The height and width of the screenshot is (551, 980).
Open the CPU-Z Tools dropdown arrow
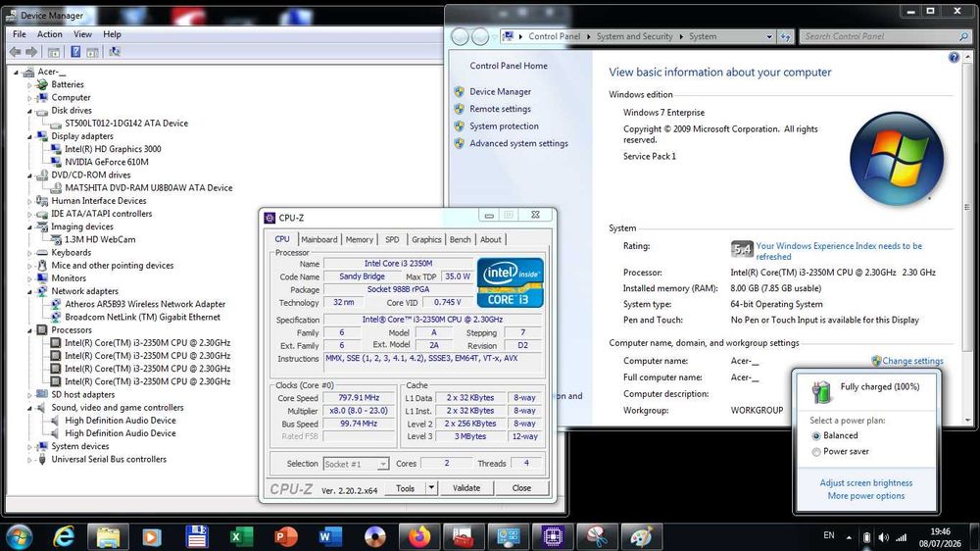[x=431, y=488]
